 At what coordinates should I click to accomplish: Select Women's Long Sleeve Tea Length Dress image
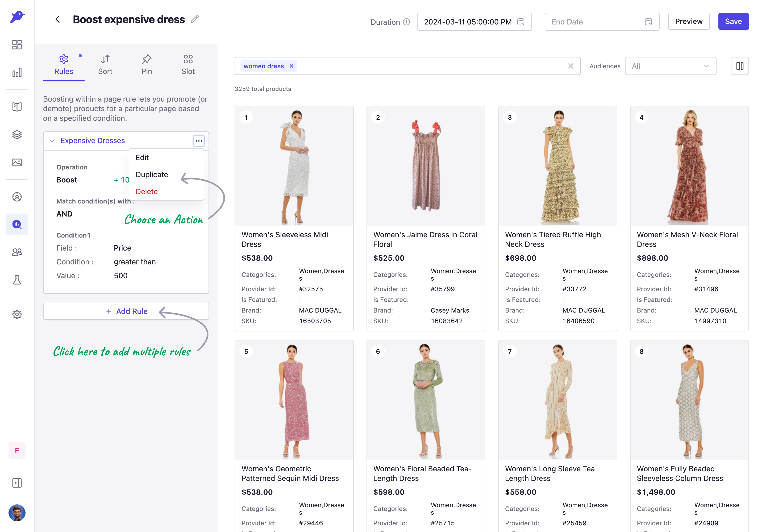[x=557, y=400]
